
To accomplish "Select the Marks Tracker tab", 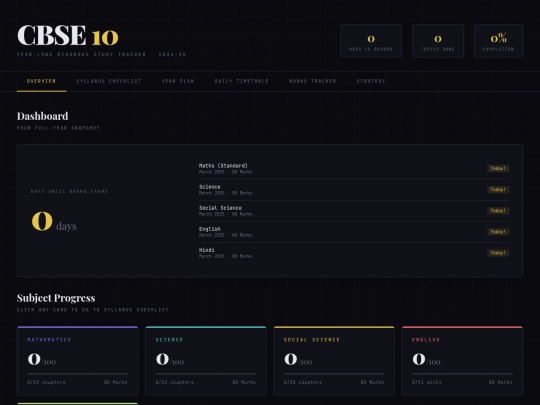I will pos(312,81).
